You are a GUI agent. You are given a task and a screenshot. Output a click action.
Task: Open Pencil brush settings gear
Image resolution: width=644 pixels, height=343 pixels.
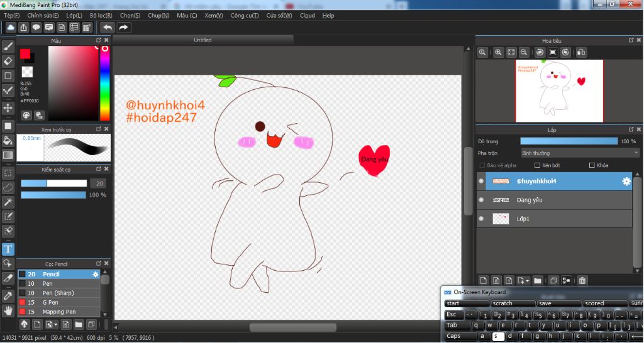96,274
